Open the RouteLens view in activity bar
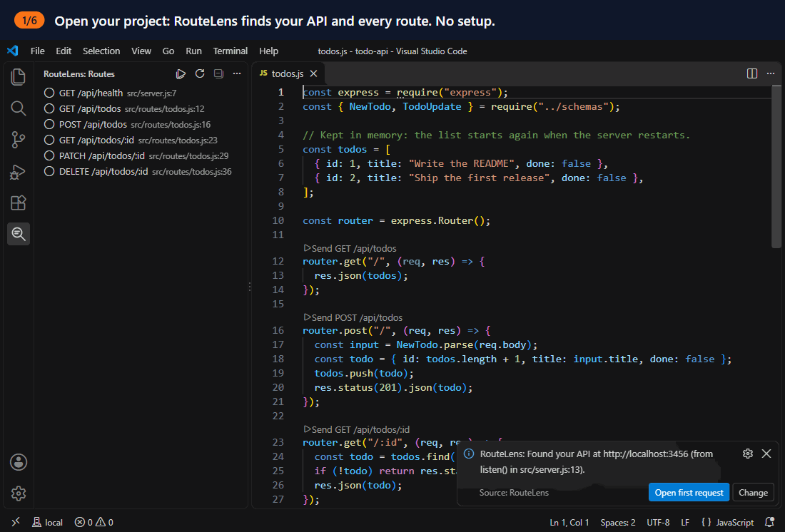 pyautogui.click(x=19, y=234)
